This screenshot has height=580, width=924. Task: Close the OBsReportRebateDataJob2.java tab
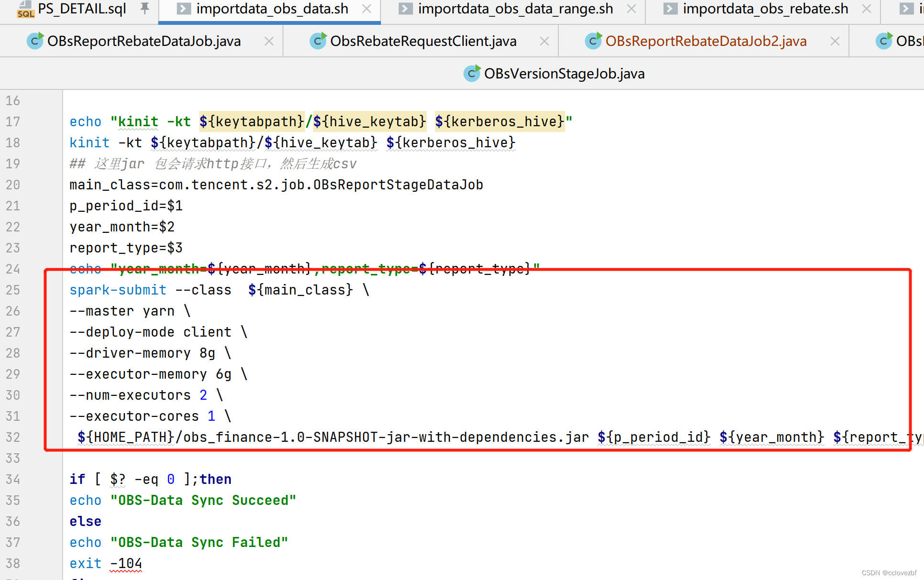[x=835, y=41]
